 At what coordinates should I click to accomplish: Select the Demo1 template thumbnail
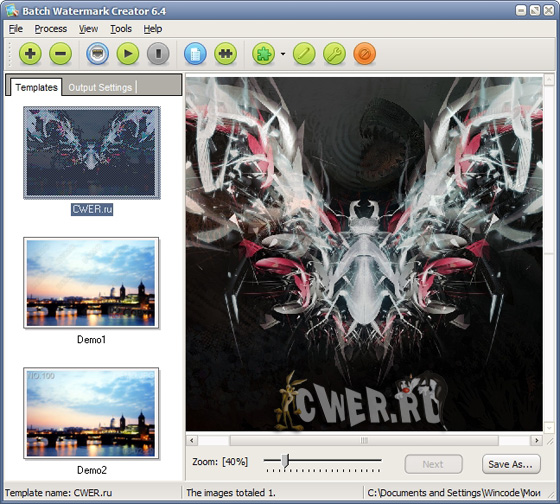pyautogui.click(x=91, y=283)
